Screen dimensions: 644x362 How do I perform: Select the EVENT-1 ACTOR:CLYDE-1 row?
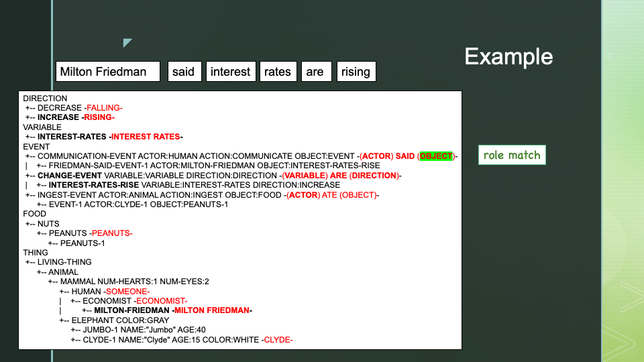coord(132,204)
